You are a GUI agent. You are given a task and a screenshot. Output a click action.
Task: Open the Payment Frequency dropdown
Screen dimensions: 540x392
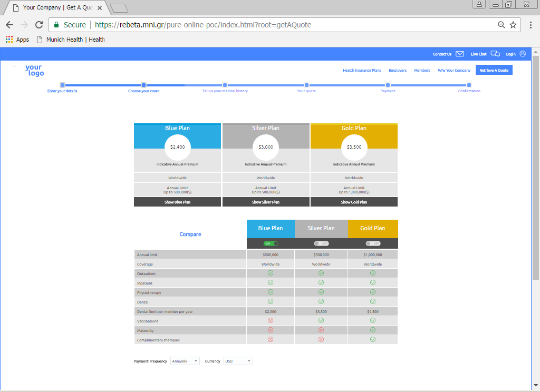pyautogui.click(x=185, y=361)
